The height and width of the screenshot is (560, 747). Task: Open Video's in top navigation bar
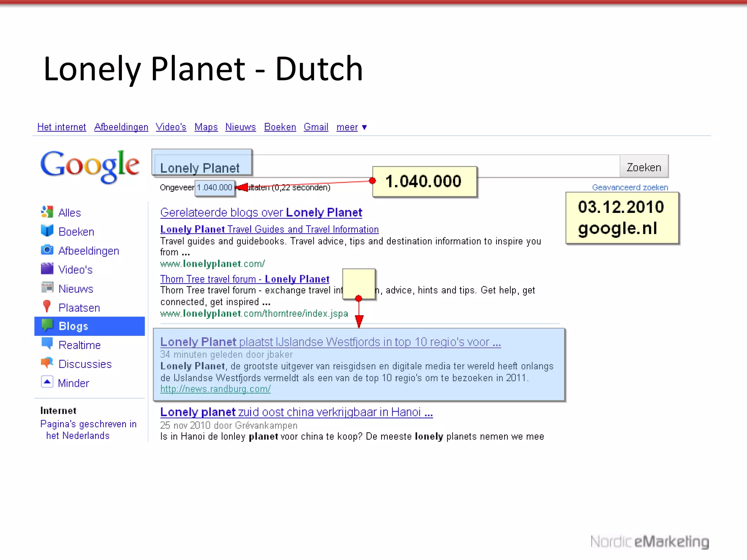pos(171,127)
